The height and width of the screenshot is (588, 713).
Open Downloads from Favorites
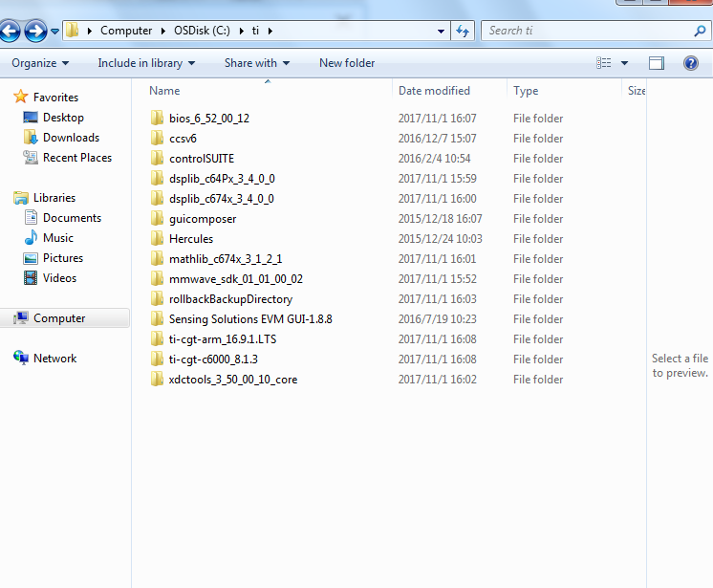click(71, 138)
